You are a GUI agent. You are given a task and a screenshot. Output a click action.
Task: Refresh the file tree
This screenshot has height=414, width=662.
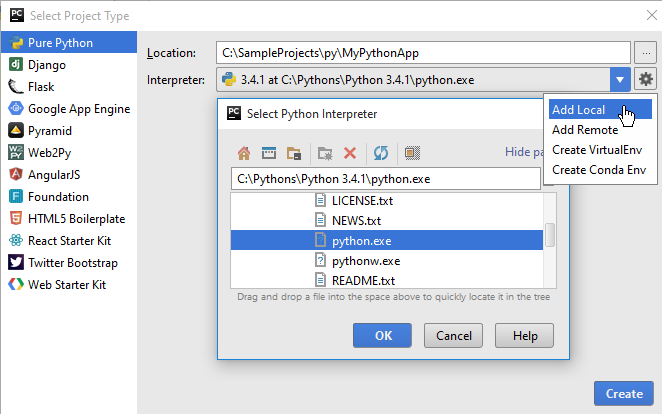point(381,153)
